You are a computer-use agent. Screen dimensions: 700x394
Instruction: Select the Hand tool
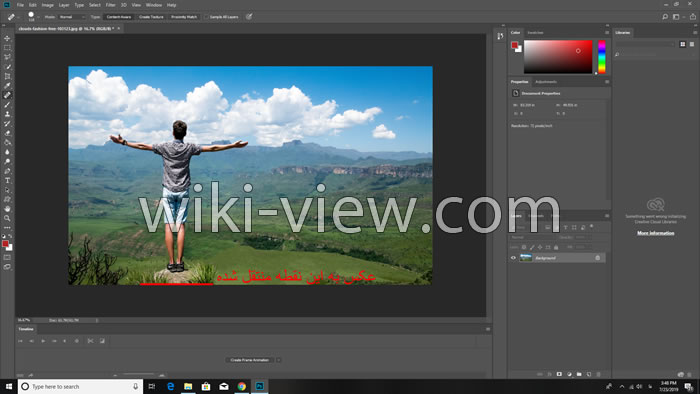point(7,209)
